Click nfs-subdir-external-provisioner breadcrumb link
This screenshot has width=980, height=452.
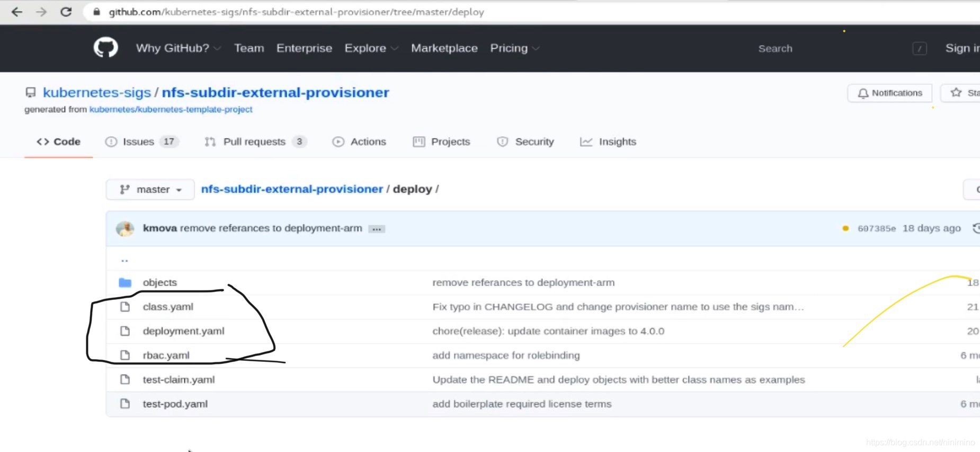pyautogui.click(x=292, y=189)
